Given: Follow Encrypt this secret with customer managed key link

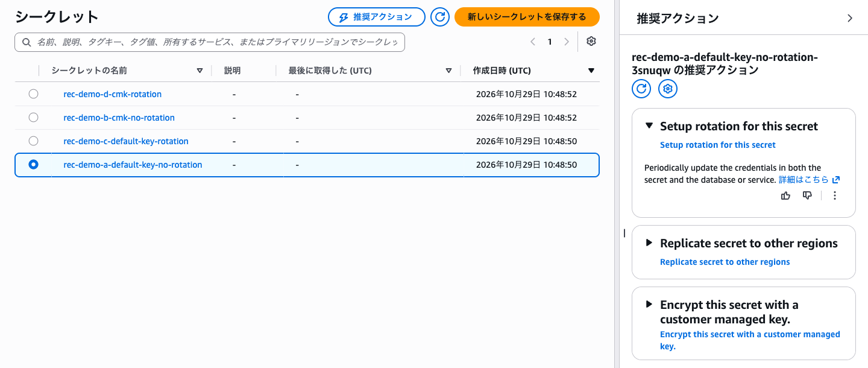Looking at the screenshot, I should click(750, 340).
